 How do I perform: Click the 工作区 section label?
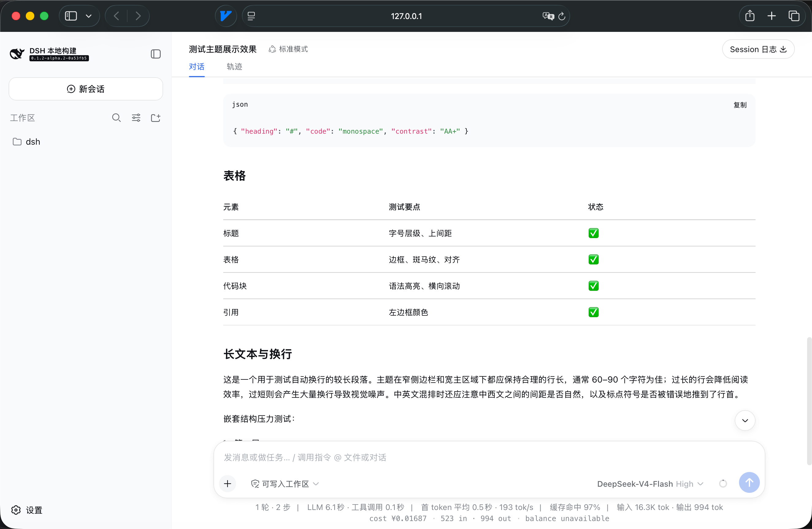tap(22, 118)
